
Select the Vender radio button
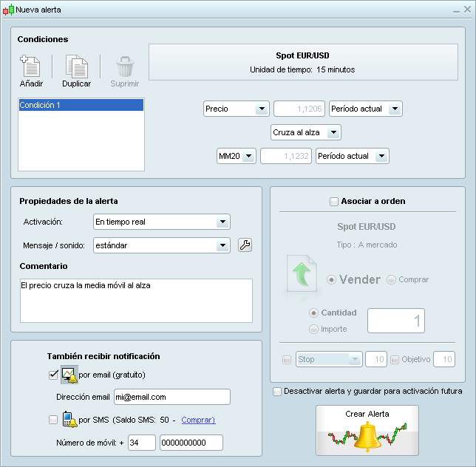click(x=331, y=279)
